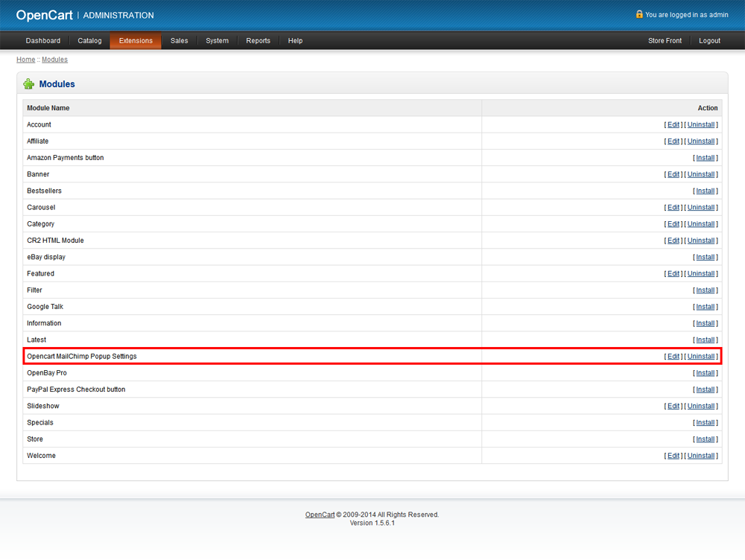745x560 pixels.
Task: Open the OpenCart footer link
Action: (x=320, y=515)
